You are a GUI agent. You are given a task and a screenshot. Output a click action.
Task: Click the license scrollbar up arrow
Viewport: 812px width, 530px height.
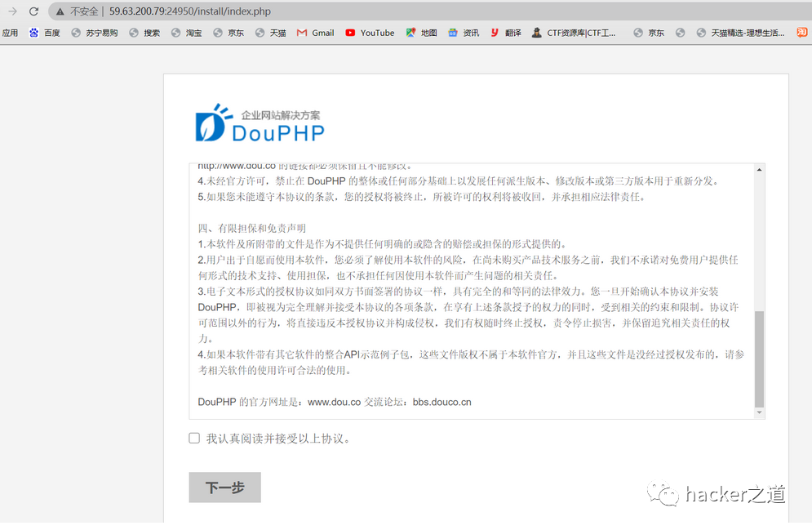(759, 169)
